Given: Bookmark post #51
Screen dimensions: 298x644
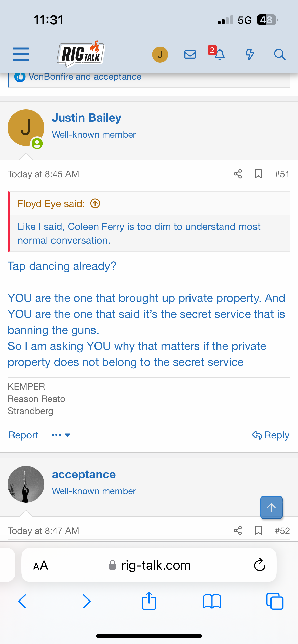Looking at the screenshot, I should [258, 174].
